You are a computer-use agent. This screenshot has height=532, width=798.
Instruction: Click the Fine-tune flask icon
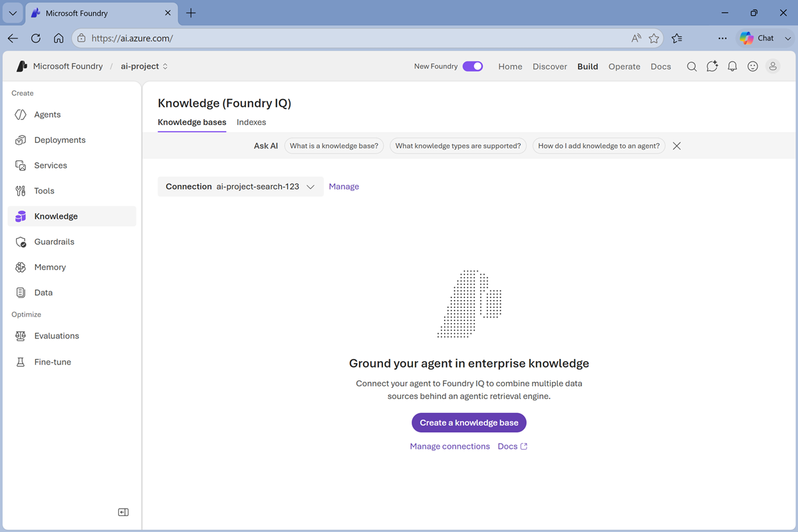coord(21,362)
